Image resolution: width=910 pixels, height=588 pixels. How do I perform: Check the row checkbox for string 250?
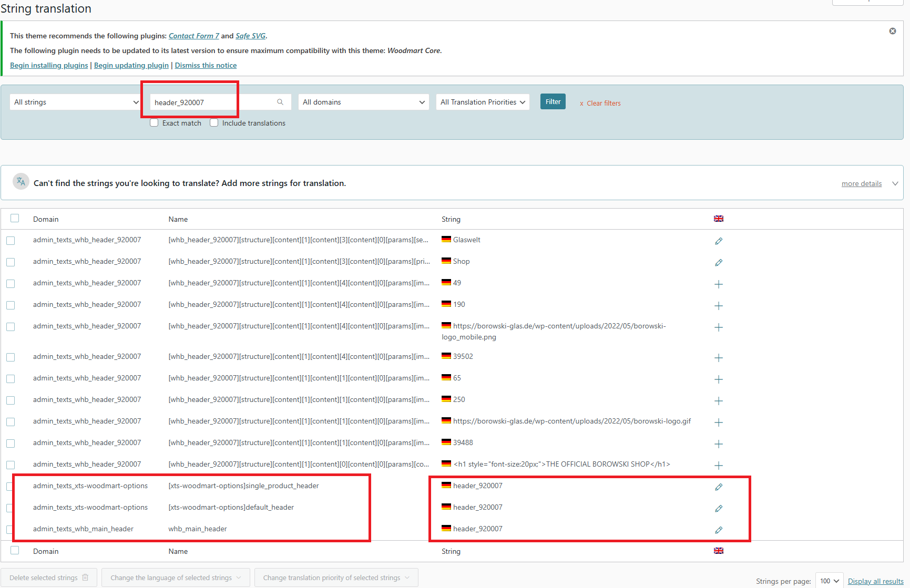click(11, 400)
